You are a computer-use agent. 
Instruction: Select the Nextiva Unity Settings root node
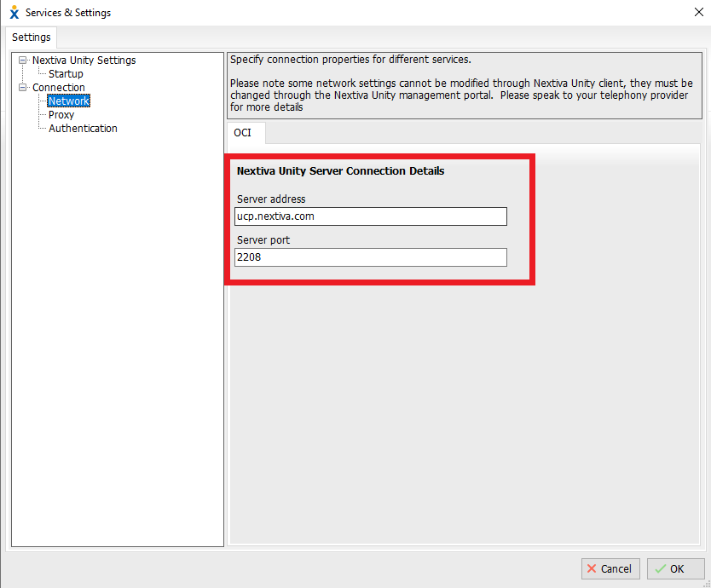[x=84, y=60]
